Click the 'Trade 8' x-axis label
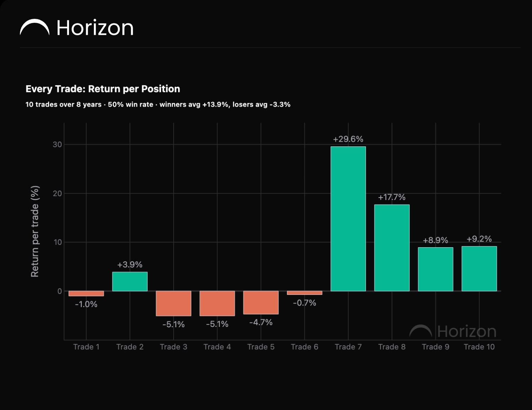The height and width of the screenshot is (410, 532). click(392, 347)
